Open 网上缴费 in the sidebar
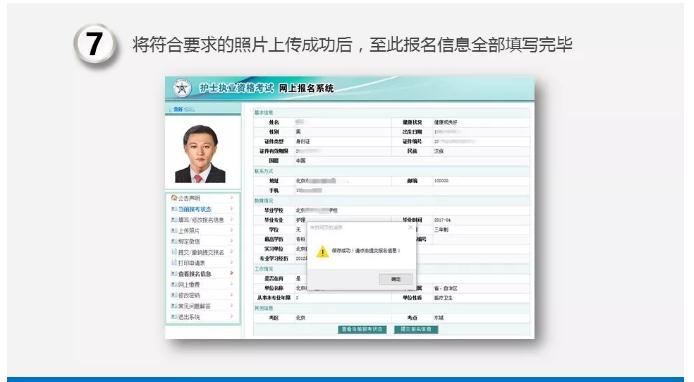Image resolution: width=694 pixels, height=382 pixels. click(189, 285)
